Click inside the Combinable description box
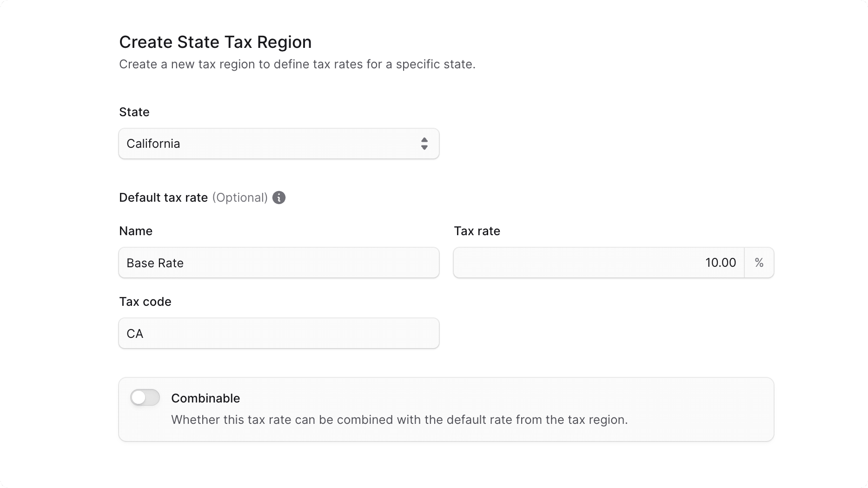This screenshot has width=868, height=488. point(399,419)
